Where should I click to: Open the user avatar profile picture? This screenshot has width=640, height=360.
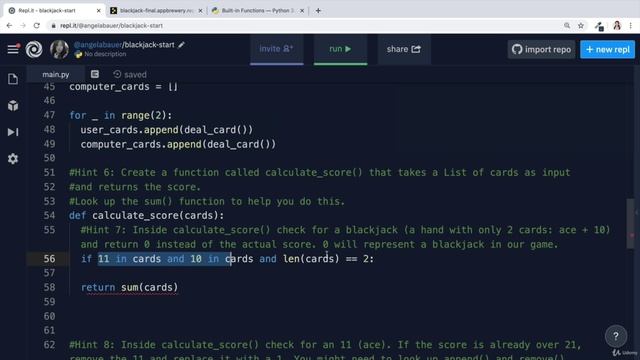[59, 49]
